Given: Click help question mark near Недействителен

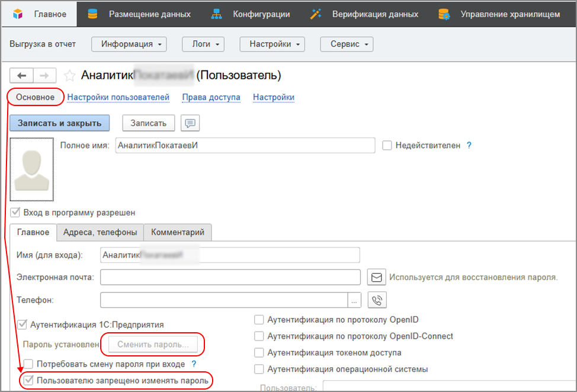Looking at the screenshot, I should pyautogui.click(x=469, y=145).
